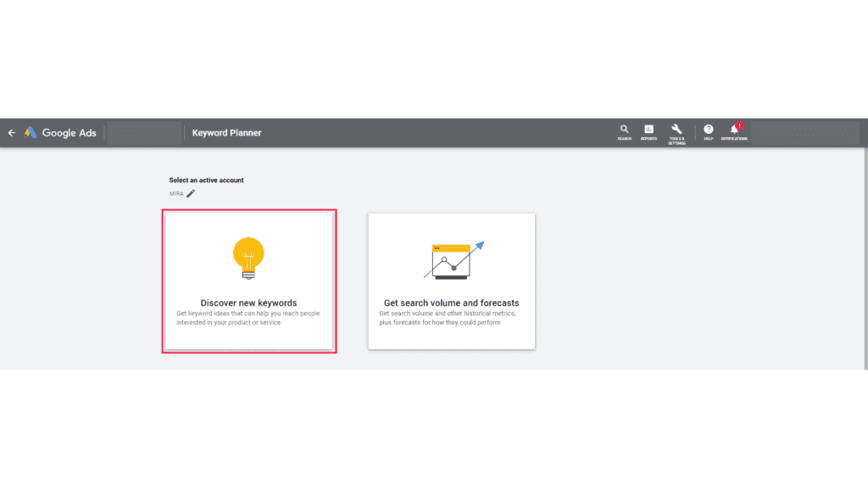Open the Reports icon
868x488 pixels.
pyautogui.click(x=648, y=129)
